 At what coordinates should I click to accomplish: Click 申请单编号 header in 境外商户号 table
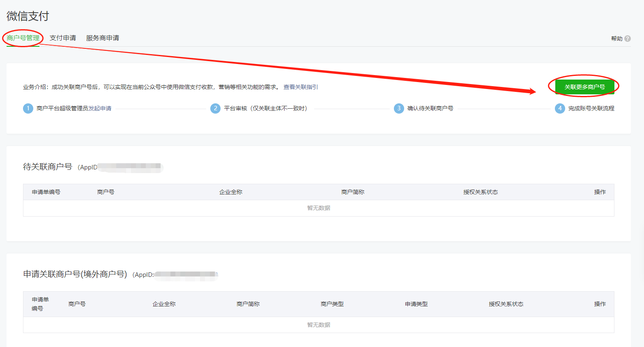coord(40,304)
